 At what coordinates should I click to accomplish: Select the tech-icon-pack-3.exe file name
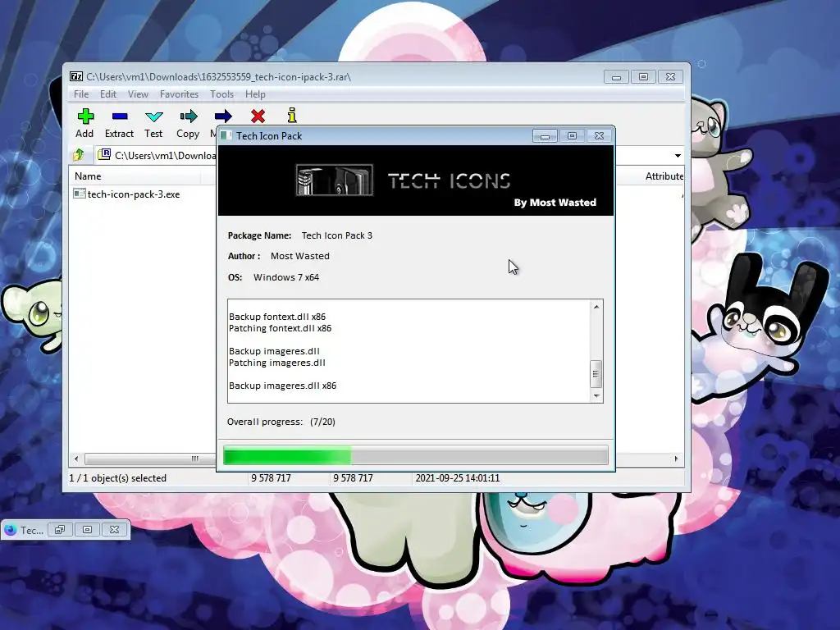[x=134, y=194]
